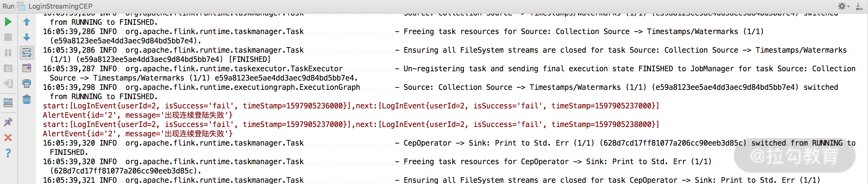Image resolution: width=868 pixels, height=184 pixels.
Task: Open help with blue question mark icon
Action: pos(8,153)
